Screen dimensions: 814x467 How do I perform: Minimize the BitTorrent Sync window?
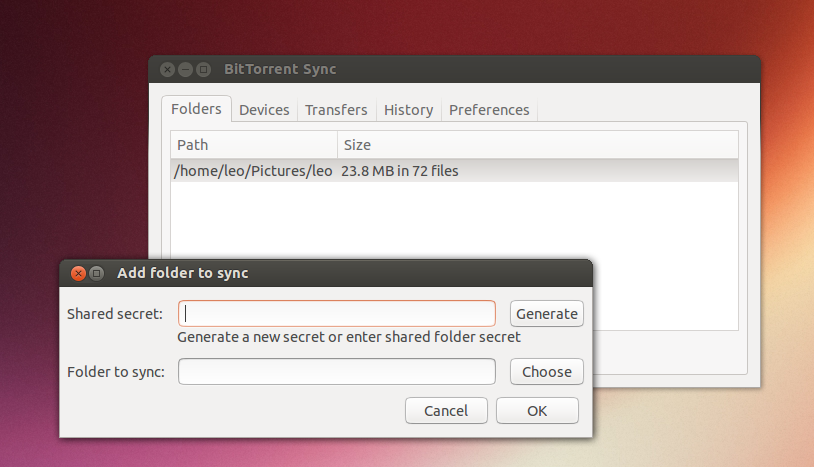click(185, 70)
